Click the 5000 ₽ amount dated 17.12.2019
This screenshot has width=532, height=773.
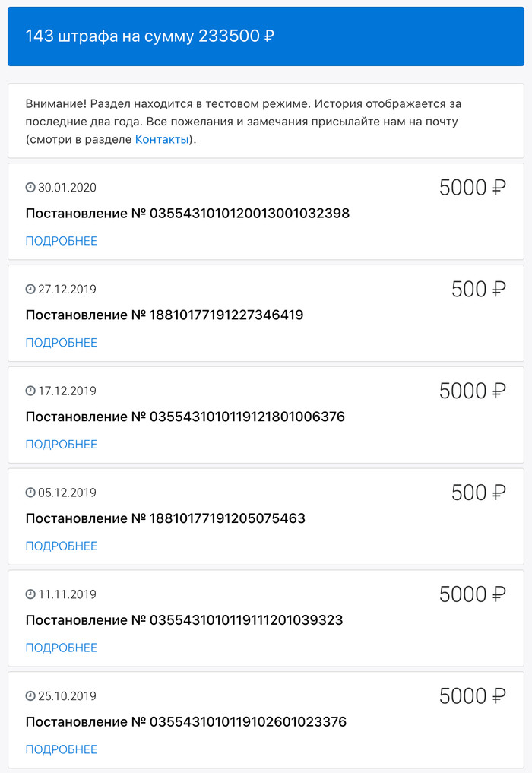point(472,391)
